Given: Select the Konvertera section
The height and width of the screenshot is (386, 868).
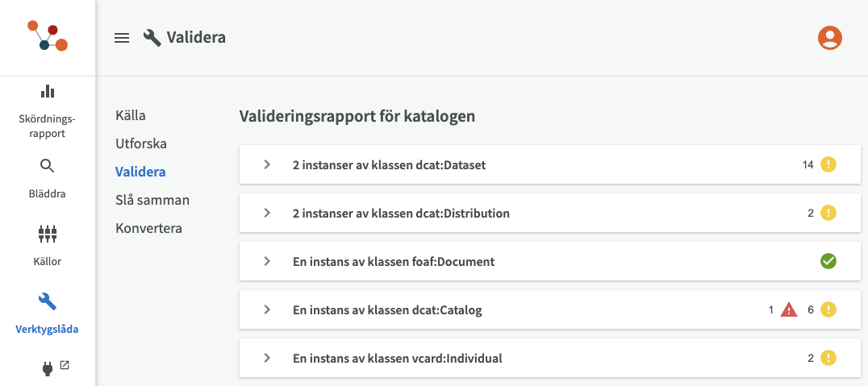Looking at the screenshot, I should [148, 228].
